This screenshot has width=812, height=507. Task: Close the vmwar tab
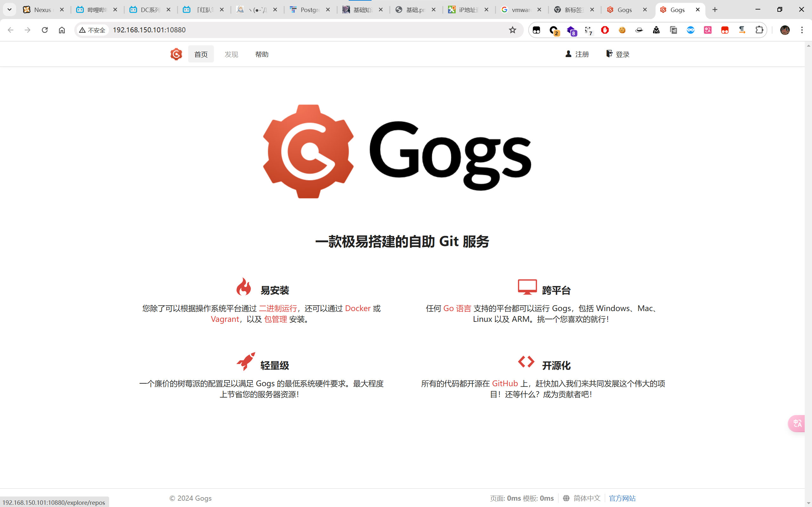(539, 10)
